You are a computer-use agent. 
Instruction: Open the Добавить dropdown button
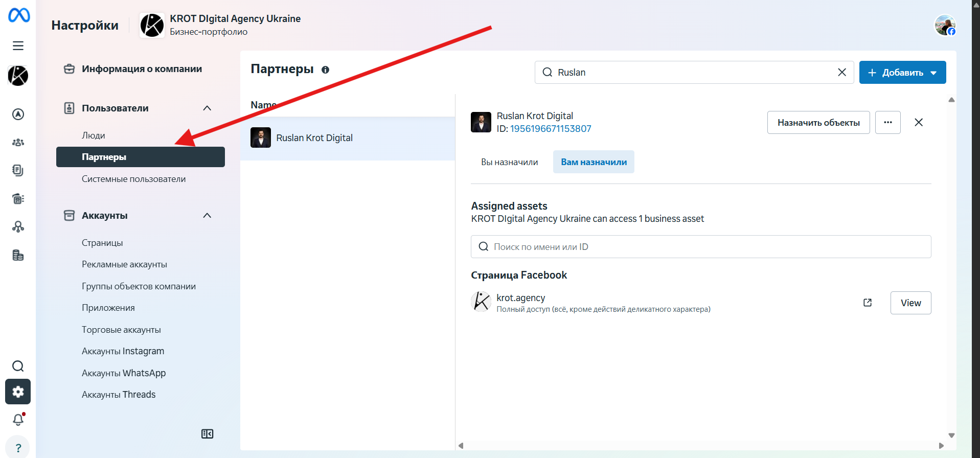(902, 73)
